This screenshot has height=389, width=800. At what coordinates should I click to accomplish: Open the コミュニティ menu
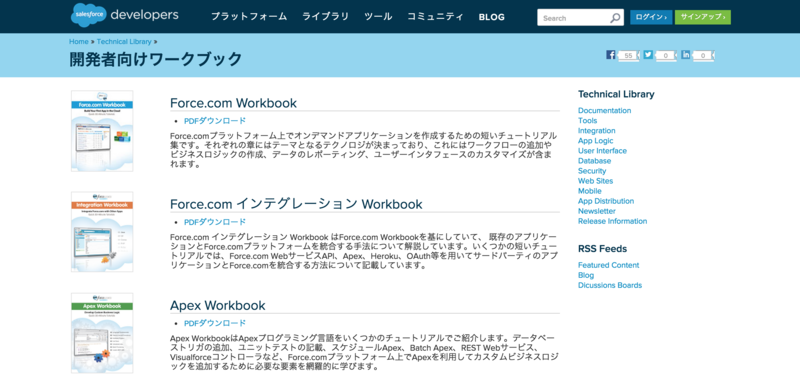coord(435,17)
